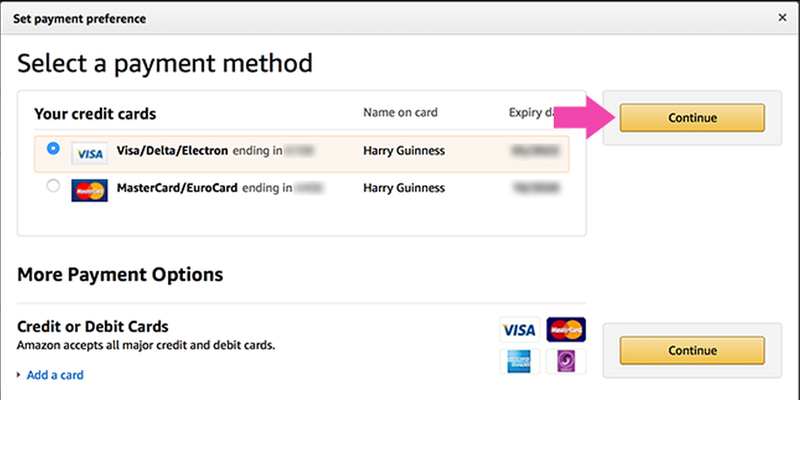Click the MasterCard icon under More Payment Options
Viewport: 800px width, 450px height.
tap(566, 330)
